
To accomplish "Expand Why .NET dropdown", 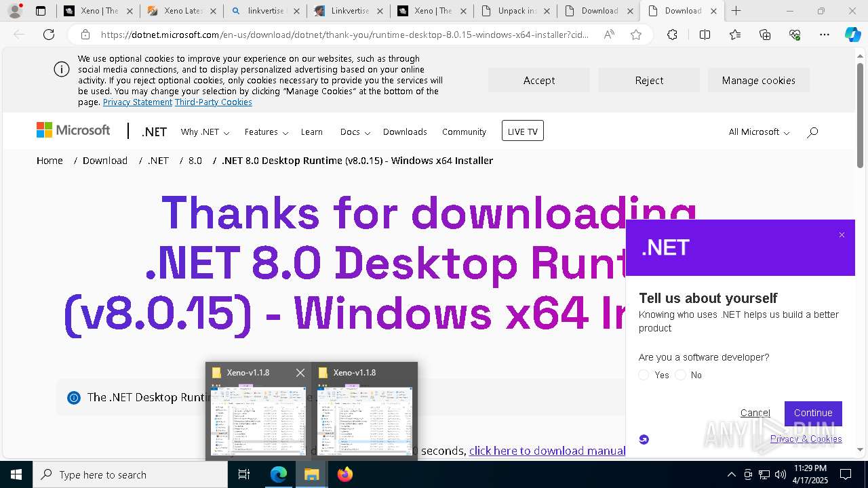I will point(205,132).
